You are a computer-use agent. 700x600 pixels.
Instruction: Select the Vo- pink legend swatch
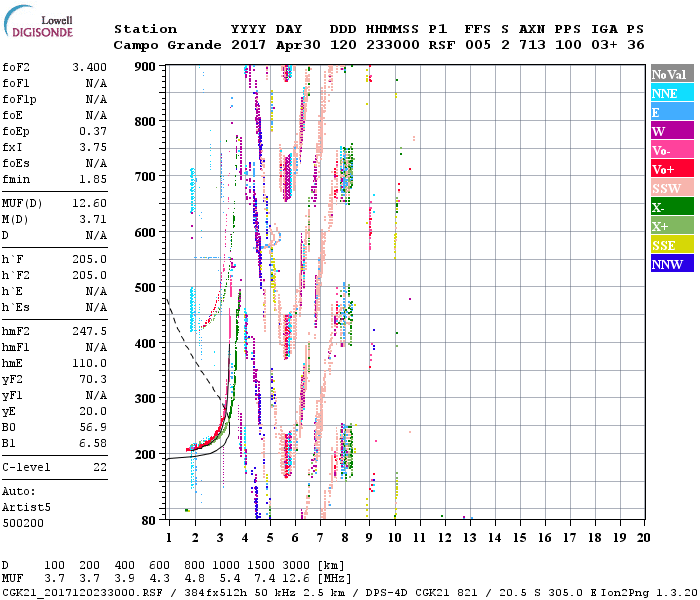(x=670, y=150)
